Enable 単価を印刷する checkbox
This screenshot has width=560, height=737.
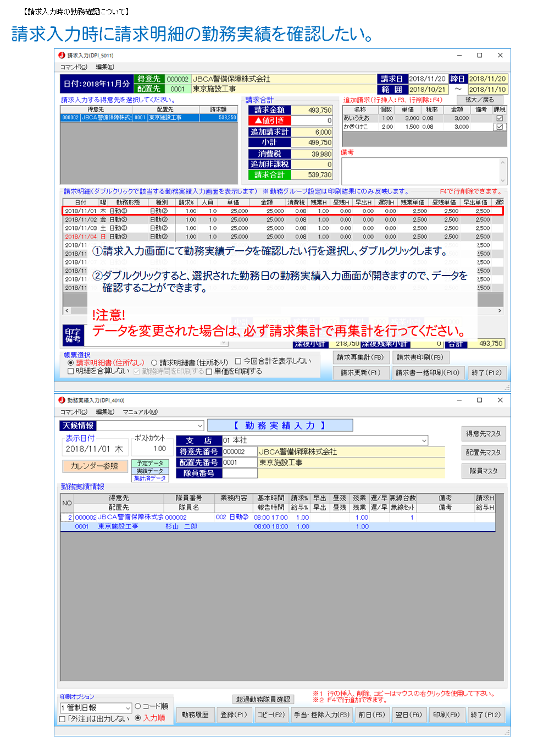click(x=209, y=372)
